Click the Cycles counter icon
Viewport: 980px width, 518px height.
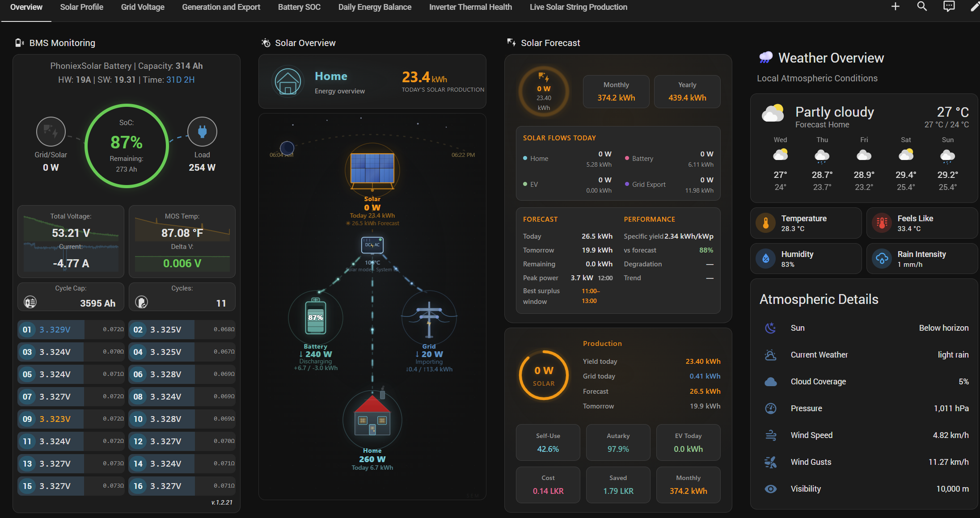point(141,303)
